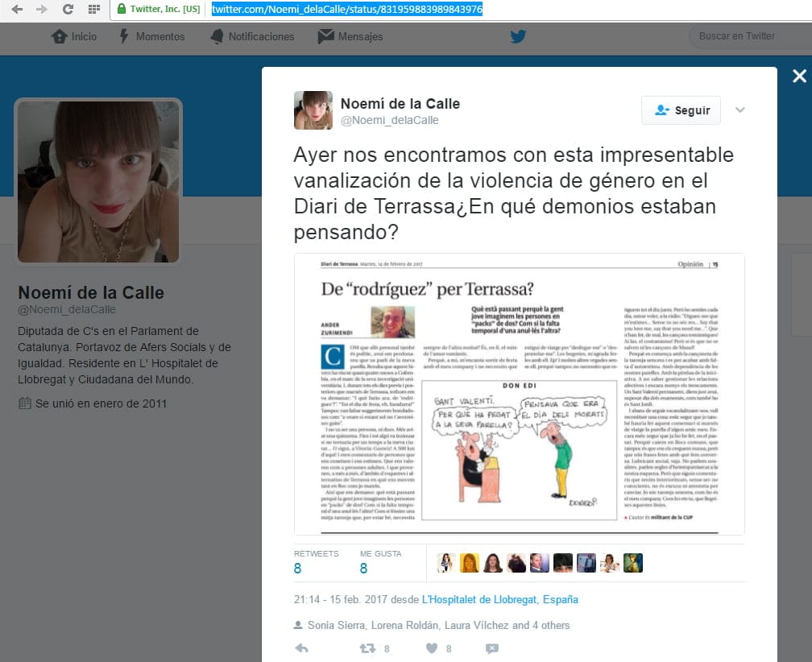Click the green secure padlock icon
The width and height of the screenshot is (812, 662).
122,9
